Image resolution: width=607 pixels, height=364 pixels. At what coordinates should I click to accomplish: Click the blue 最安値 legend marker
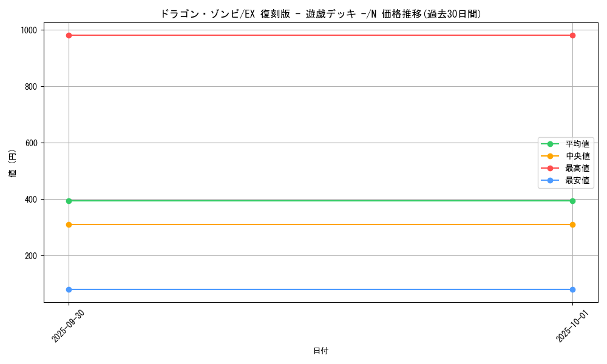551,180
